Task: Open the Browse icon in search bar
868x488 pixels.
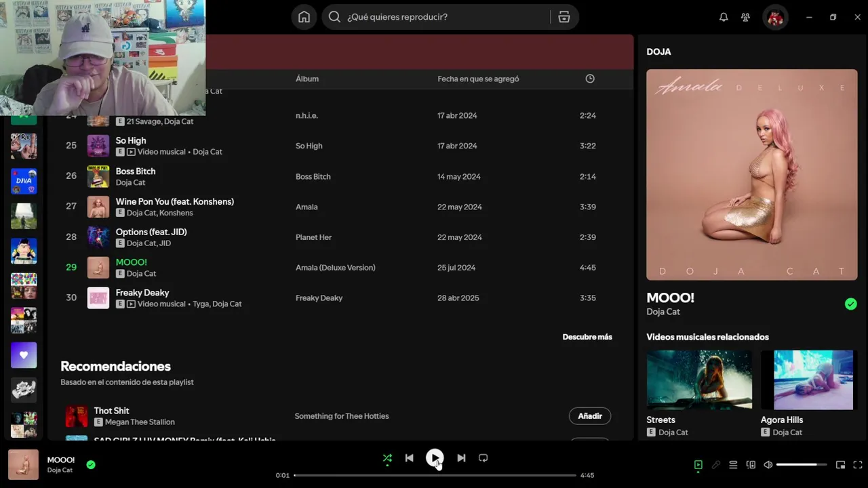Action: 564,17
